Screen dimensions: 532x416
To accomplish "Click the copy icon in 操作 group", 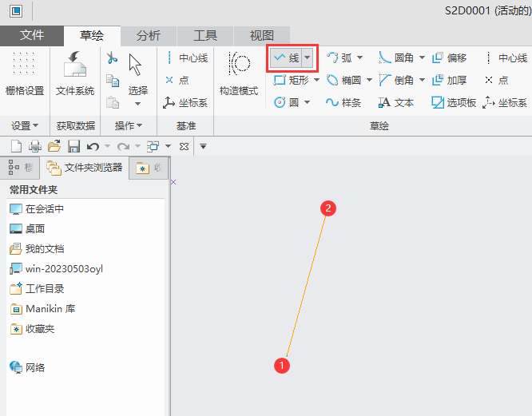I will click(113, 81).
